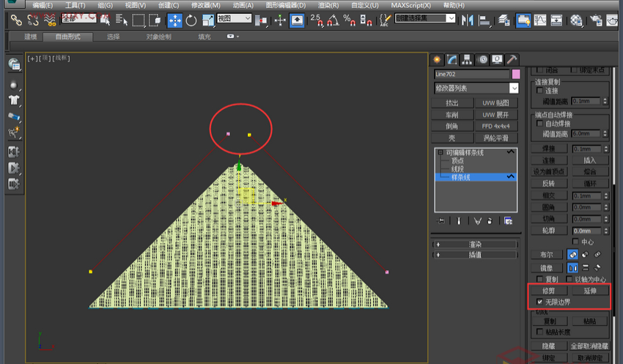Click the Use Pivot Point Center icon
Viewport: 623px width, 364px height.
(261, 20)
